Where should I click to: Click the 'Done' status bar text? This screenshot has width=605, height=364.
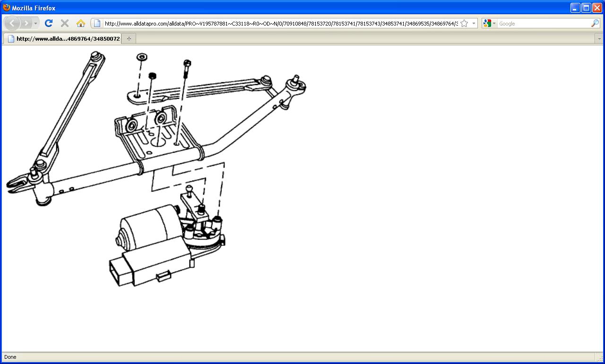click(x=10, y=357)
